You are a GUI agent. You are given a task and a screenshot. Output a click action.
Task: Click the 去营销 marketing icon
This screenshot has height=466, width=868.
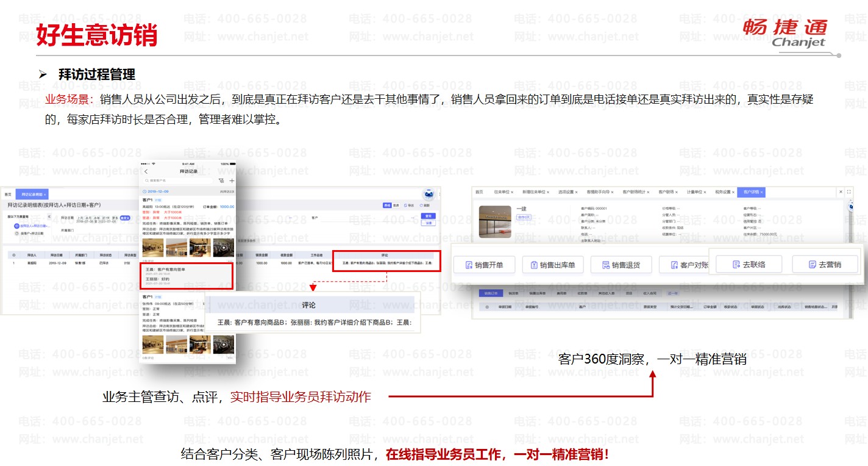pos(812,264)
